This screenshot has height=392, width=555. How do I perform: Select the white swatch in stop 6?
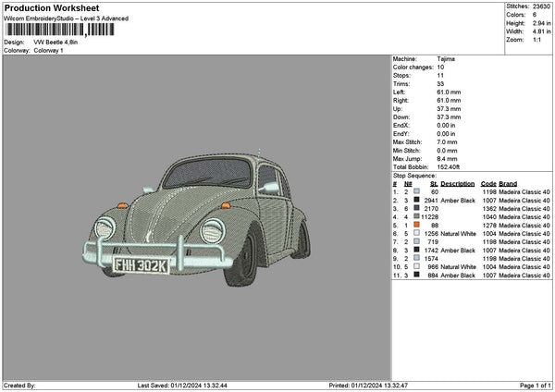[x=416, y=233]
